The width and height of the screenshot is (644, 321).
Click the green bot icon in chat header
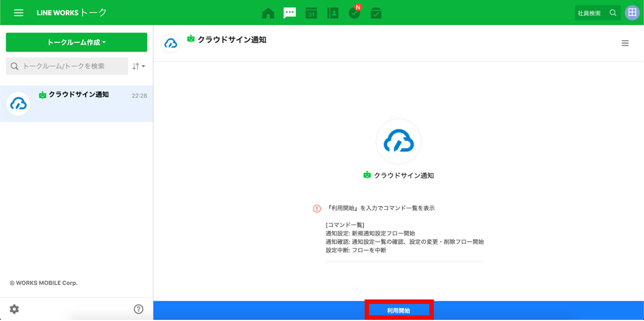(191, 39)
